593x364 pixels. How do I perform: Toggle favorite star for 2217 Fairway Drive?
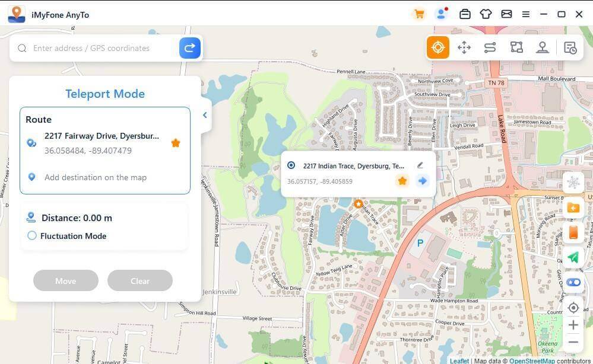coord(176,143)
